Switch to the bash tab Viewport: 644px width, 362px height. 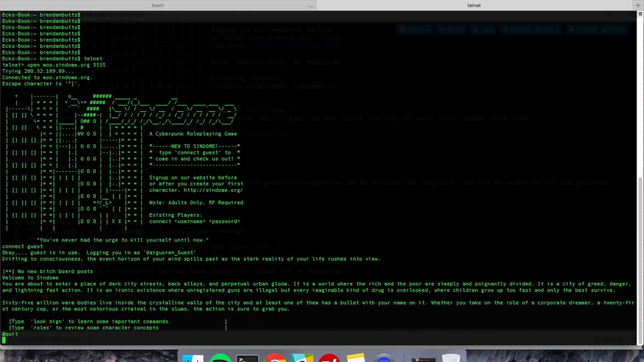[x=157, y=6]
